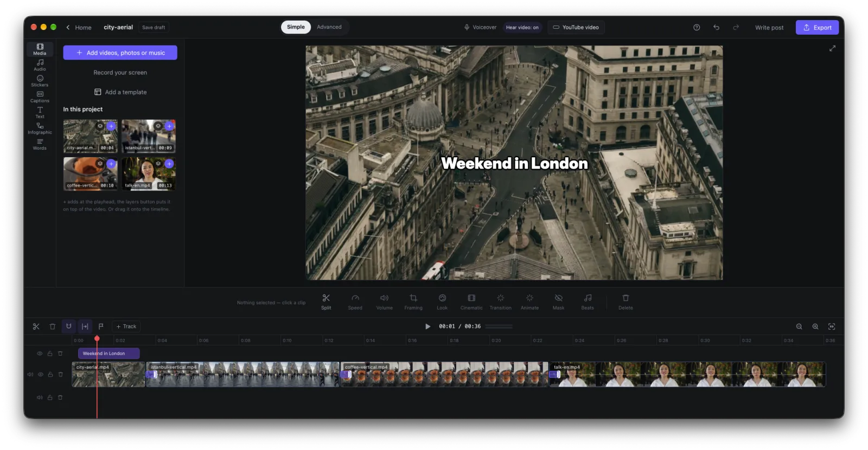Mute the bottom audio track
This screenshot has width=868, height=450.
[x=40, y=397]
